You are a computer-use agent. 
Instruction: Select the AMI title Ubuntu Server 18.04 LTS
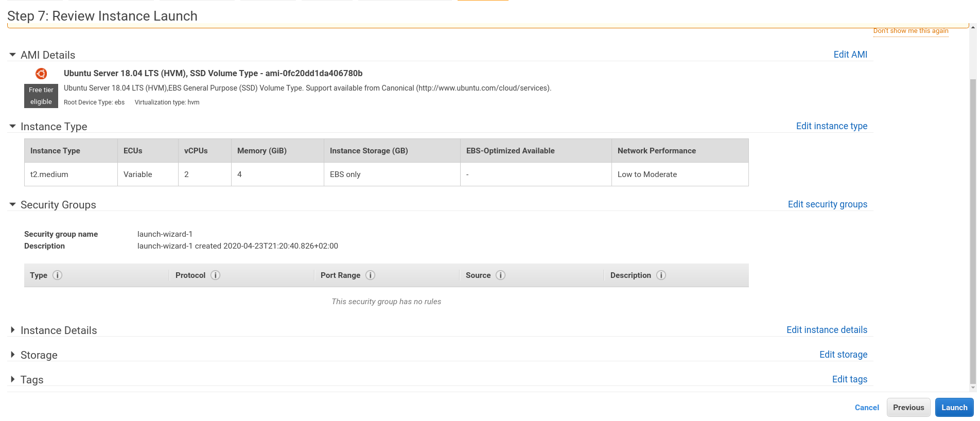(213, 74)
